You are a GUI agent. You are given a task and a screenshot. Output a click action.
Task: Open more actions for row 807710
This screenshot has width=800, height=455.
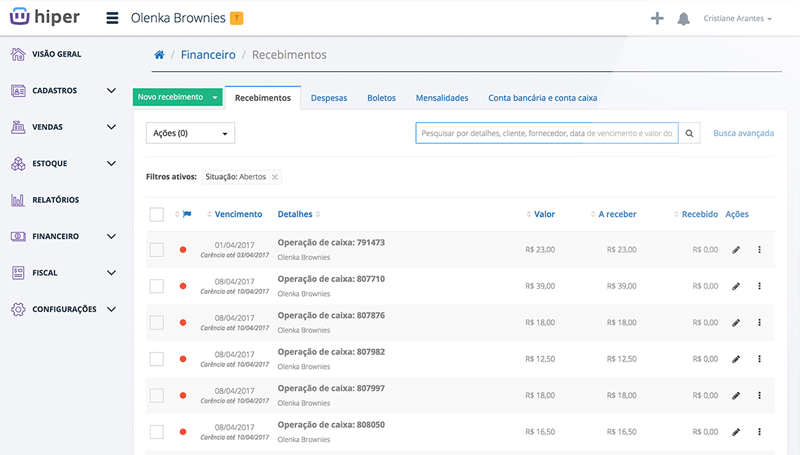tap(759, 286)
